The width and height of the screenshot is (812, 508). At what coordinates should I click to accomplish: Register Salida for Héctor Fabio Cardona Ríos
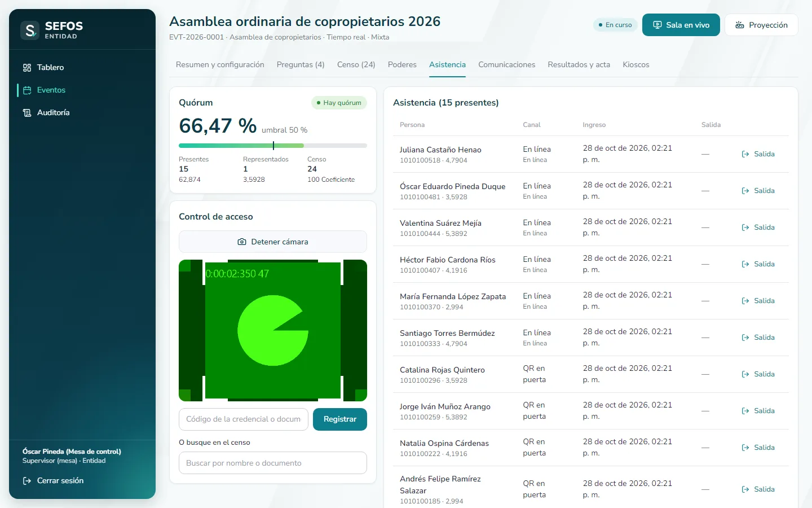pos(758,264)
